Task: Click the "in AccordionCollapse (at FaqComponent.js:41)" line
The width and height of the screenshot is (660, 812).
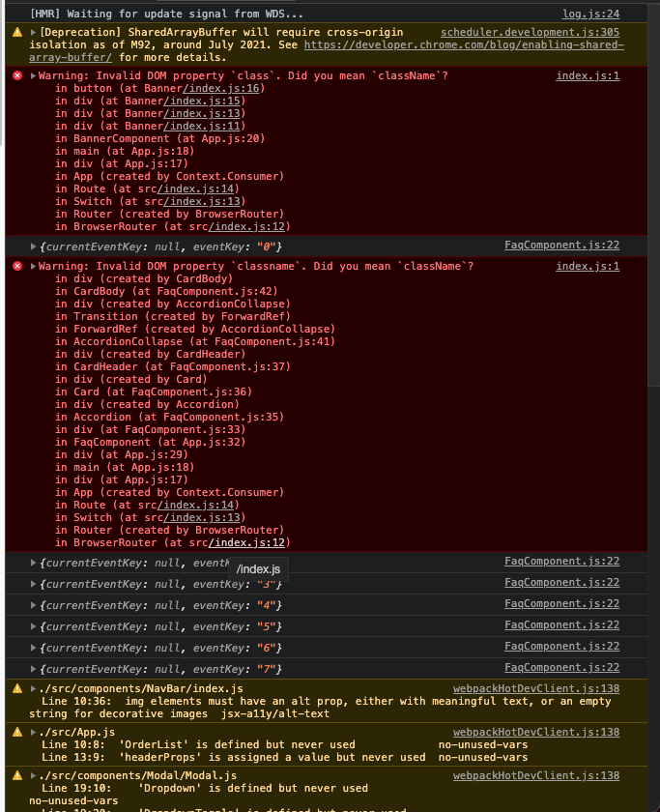Action: [195, 342]
